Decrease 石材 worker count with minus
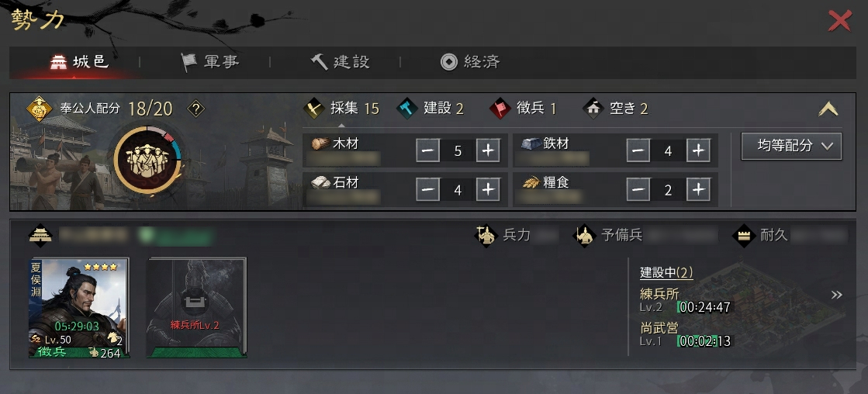The image size is (868, 394). tap(428, 190)
